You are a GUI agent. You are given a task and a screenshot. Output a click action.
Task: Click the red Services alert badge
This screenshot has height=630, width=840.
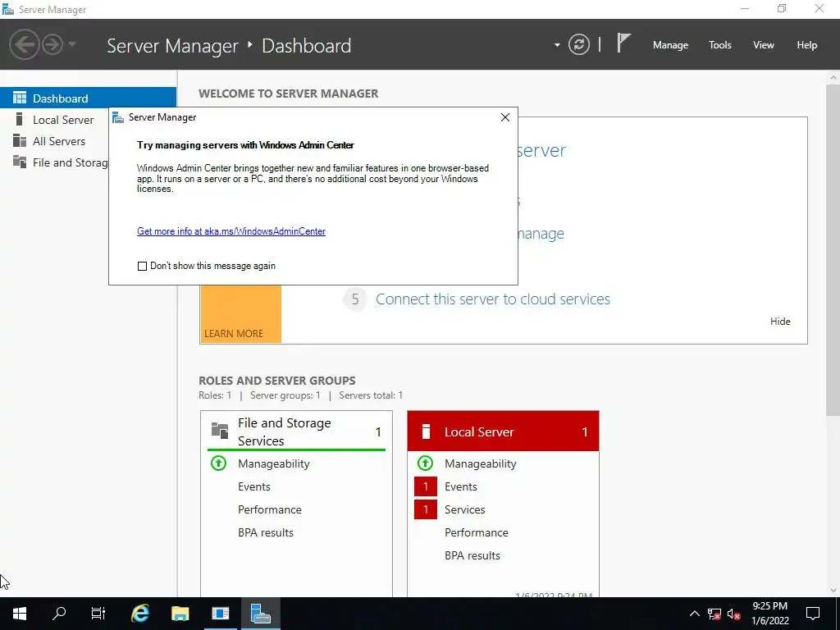point(426,509)
